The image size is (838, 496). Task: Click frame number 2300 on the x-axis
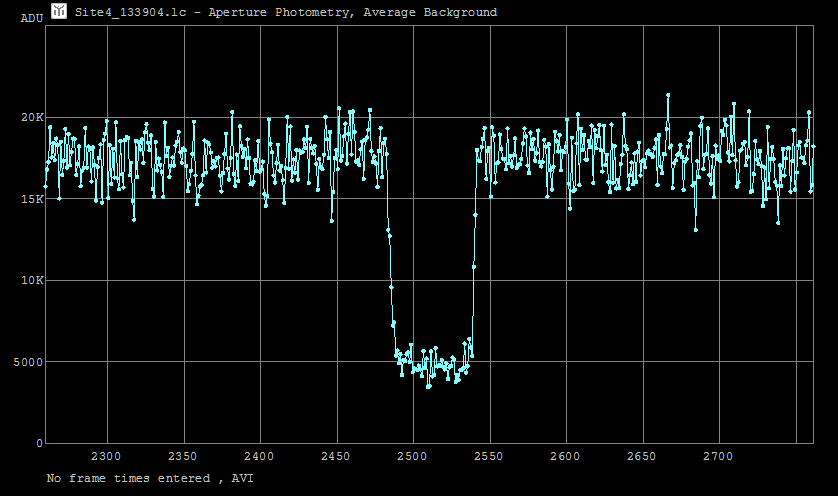click(106, 456)
